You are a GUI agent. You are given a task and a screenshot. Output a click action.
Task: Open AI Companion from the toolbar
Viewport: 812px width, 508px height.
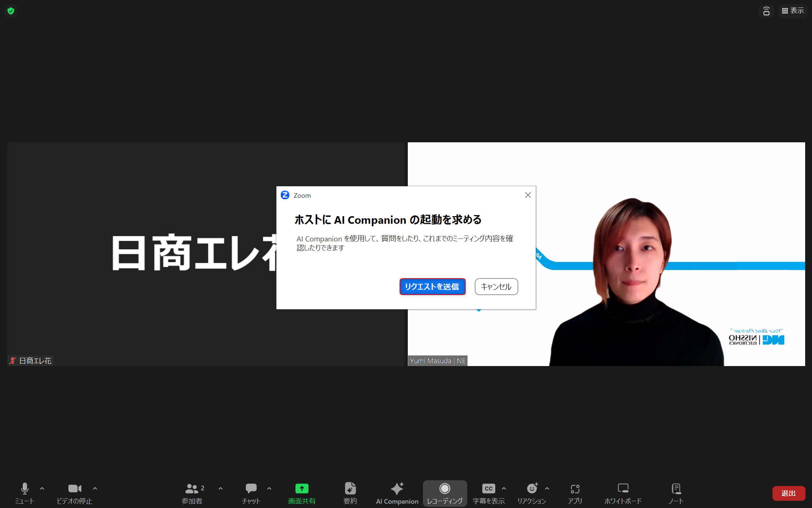tap(397, 493)
